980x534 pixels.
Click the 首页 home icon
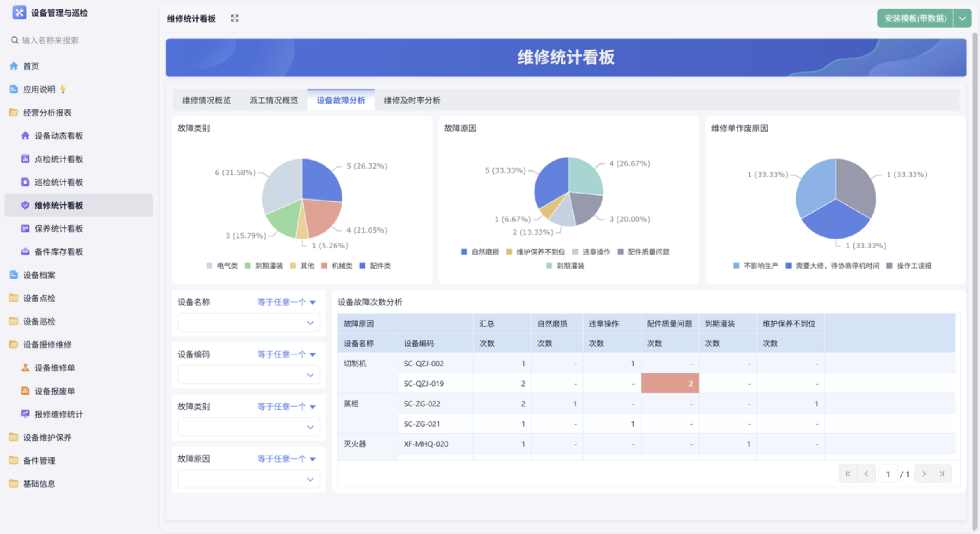tap(14, 66)
